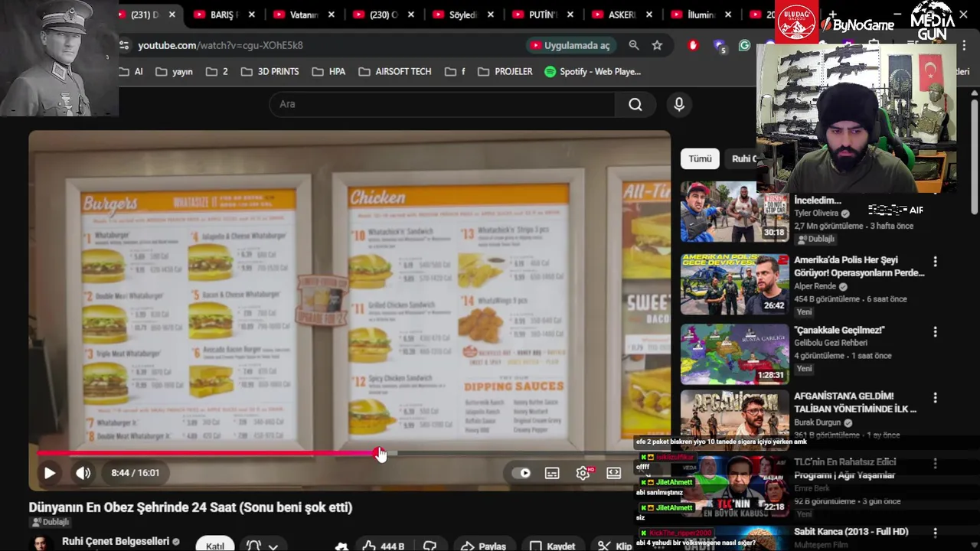
Task: Open the '3D PRINTS' bookmarks folder
Action: [270, 71]
